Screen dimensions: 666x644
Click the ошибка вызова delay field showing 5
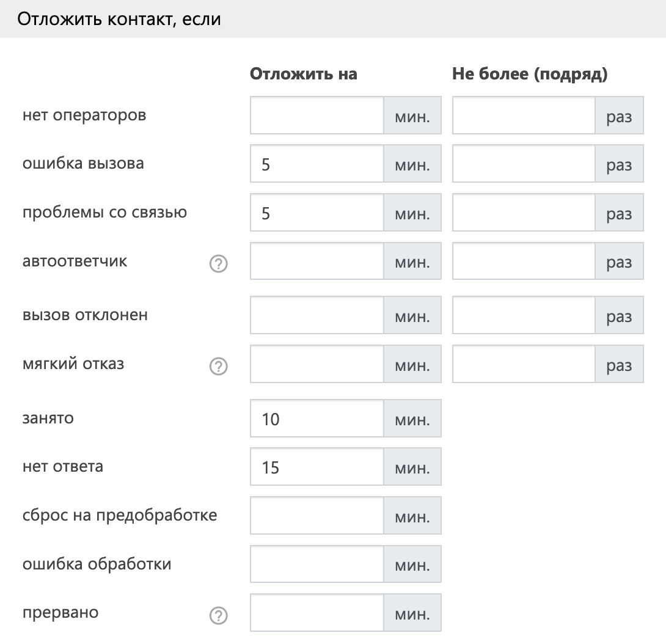click(x=317, y=164)
